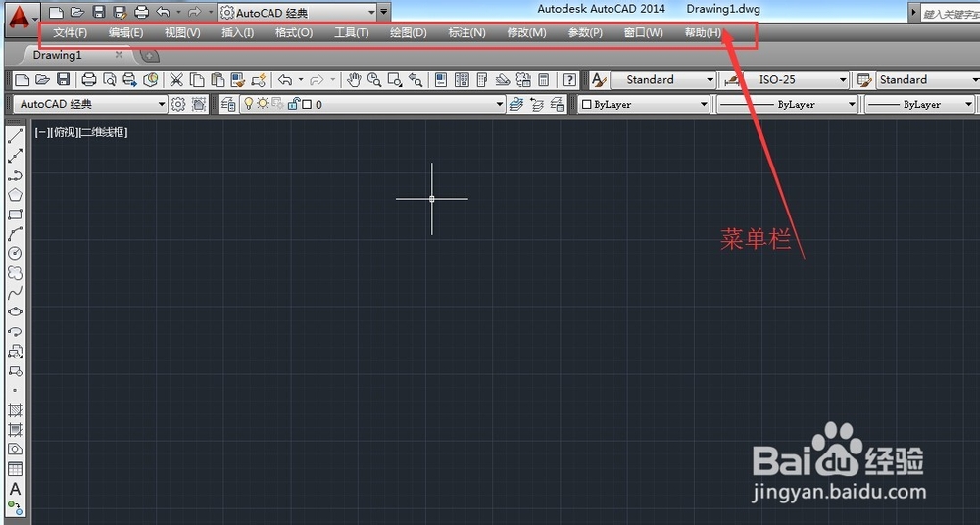The width and height of the screenshot is (980, 525).
Task: Select the Polygon tool
Action: click(x=15, y=194)
